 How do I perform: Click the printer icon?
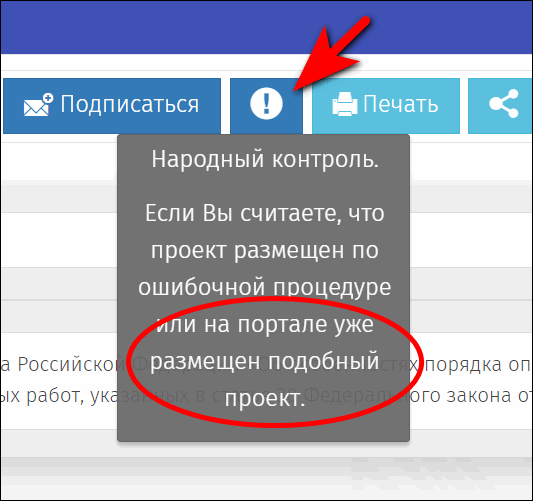coord(344,104)
